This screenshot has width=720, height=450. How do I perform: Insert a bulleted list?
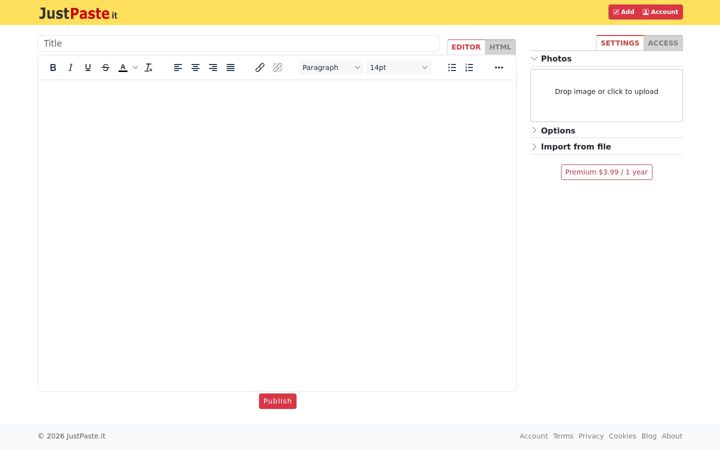tap(452, 68)
